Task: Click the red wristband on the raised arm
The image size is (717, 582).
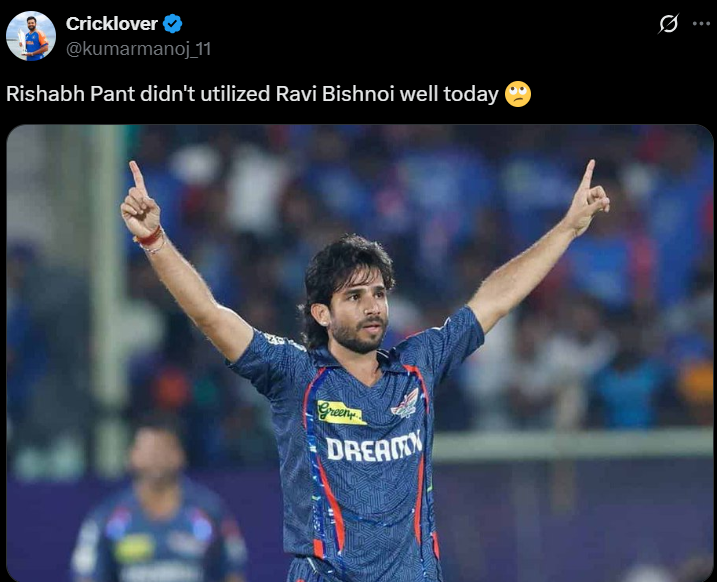Action: (149, 237)
